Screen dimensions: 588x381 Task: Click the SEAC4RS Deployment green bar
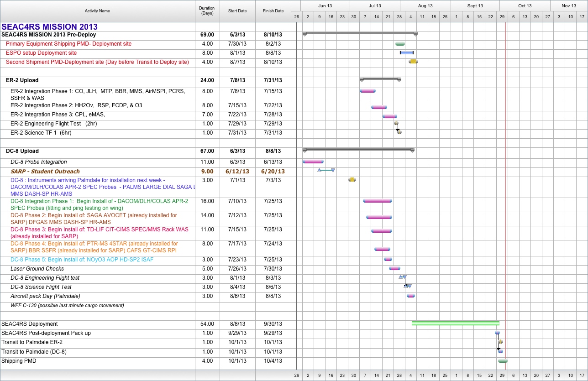[455, 324]
